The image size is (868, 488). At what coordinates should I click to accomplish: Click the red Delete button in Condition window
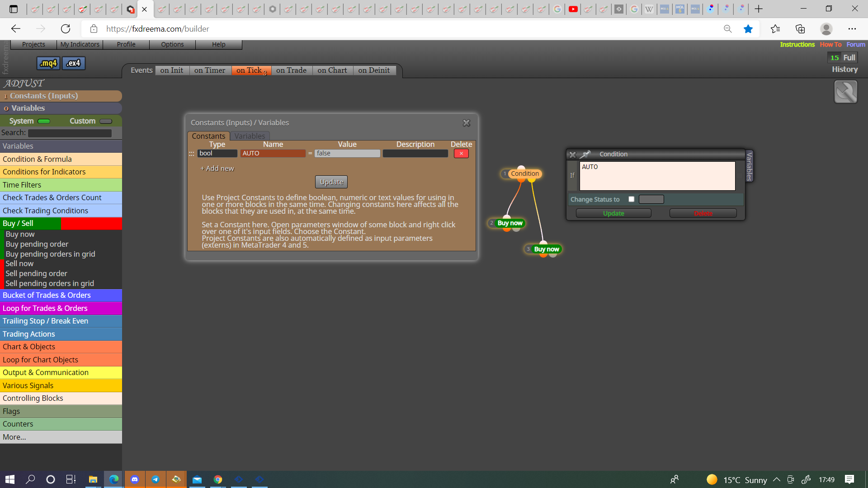[703, 213]
